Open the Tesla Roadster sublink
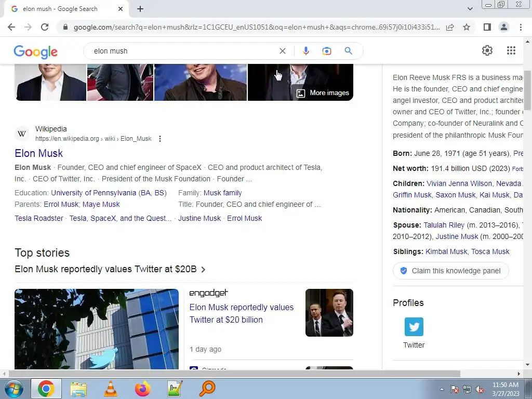Viewport: 532px width, 399px height. 38,219
